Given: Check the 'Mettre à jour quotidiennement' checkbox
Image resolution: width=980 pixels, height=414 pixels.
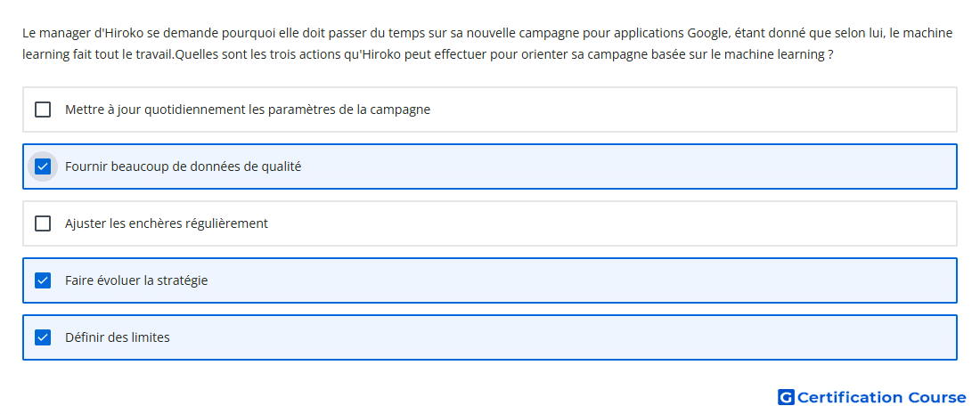Looking at the screenshot, I should [43, 110].
